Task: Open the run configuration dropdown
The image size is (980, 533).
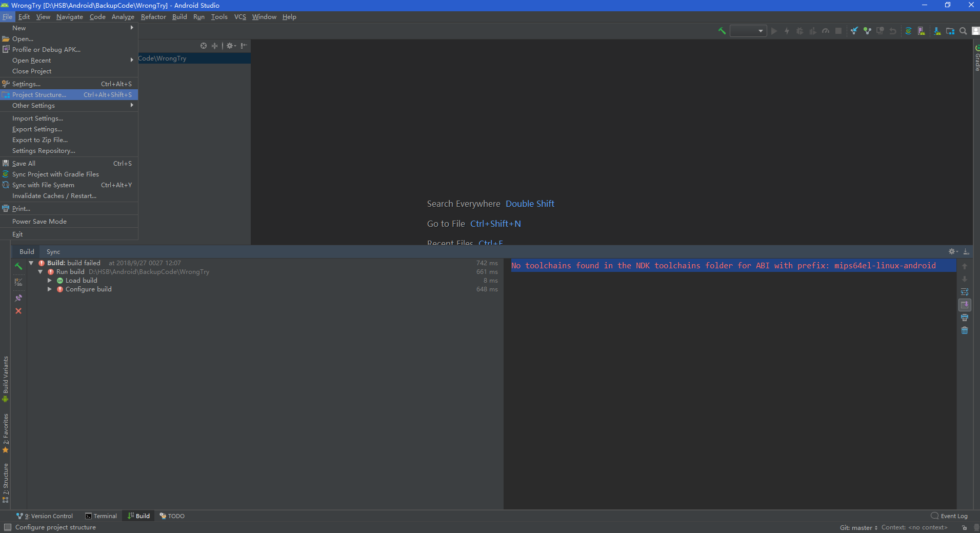Action: (x=748, y=31)
